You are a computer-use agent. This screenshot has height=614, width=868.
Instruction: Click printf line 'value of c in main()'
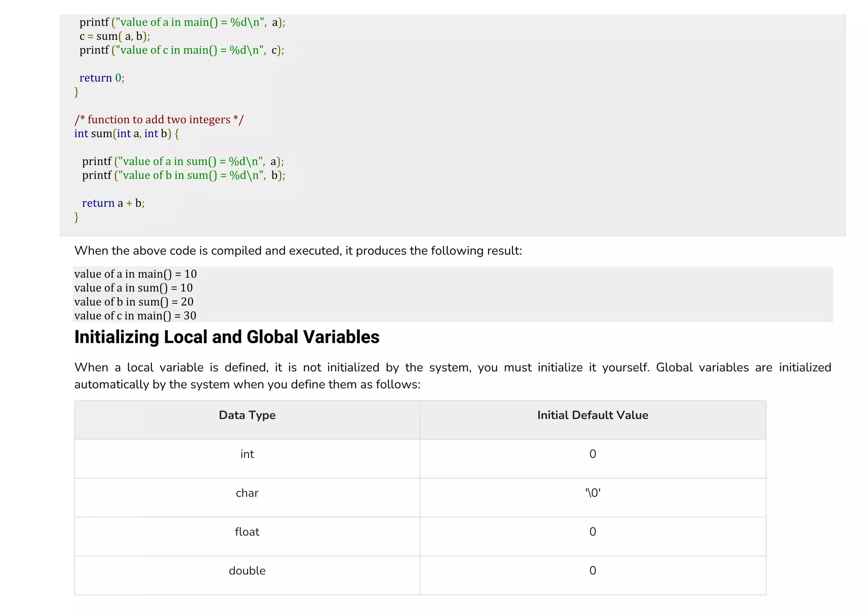click(182, 50)
